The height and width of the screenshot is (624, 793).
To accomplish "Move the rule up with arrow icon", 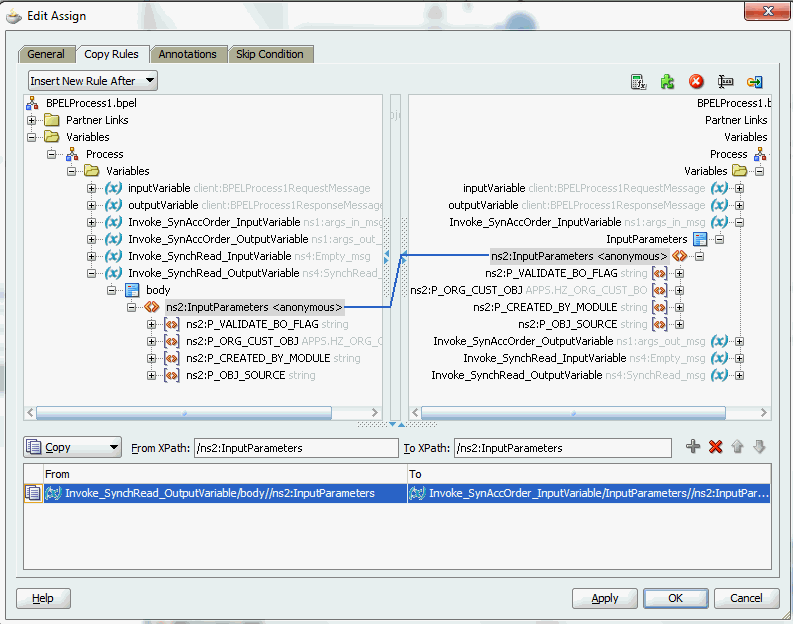I will pos(737,447).
